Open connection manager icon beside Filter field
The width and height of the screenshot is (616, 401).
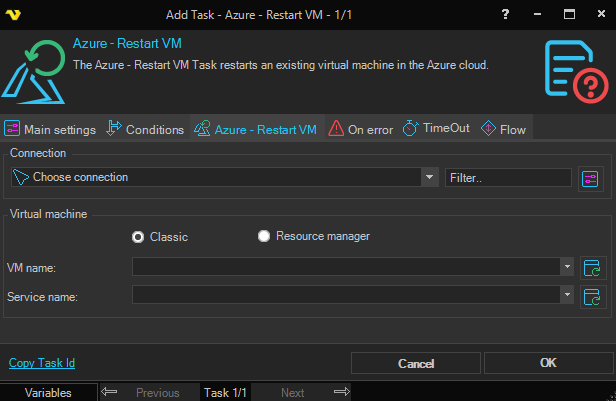(590, 178)
